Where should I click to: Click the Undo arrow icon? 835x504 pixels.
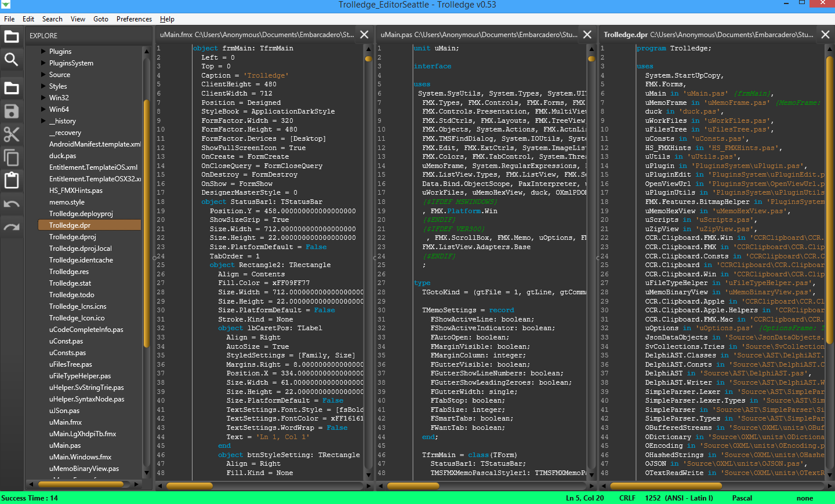[12, 204]
